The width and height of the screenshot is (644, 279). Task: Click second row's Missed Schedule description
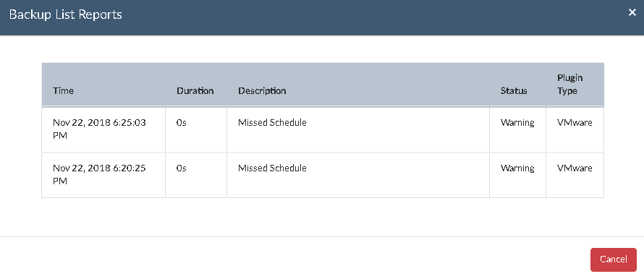click(x=272, y=168)
